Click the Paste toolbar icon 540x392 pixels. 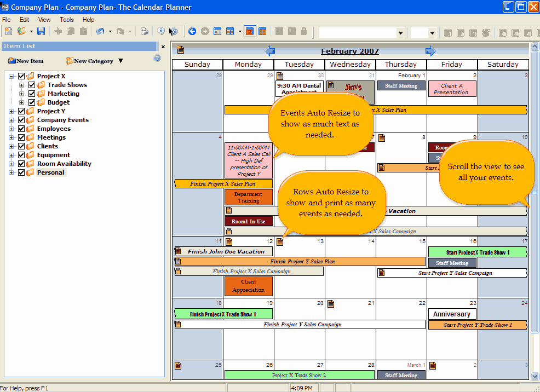[x=83, y=32]
